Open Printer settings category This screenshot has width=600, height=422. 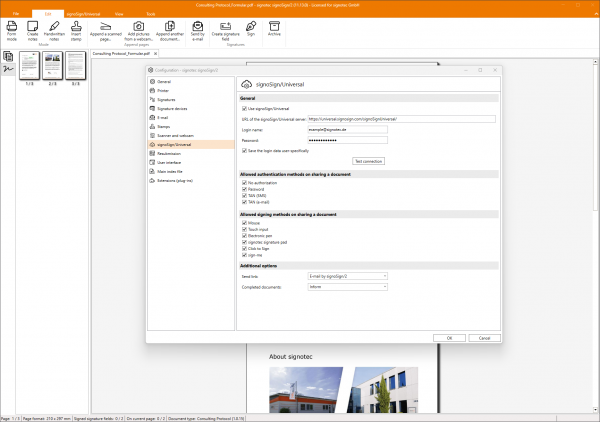191,91
